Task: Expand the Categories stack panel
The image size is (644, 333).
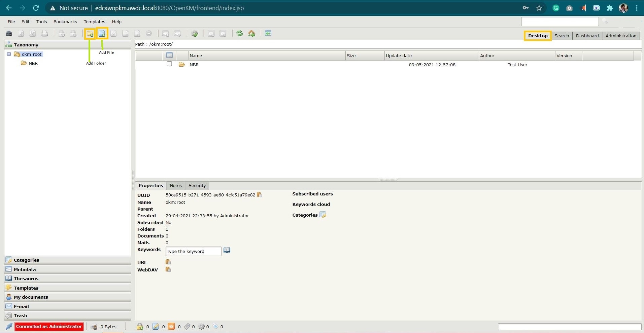Action: (x=68, y=260)
